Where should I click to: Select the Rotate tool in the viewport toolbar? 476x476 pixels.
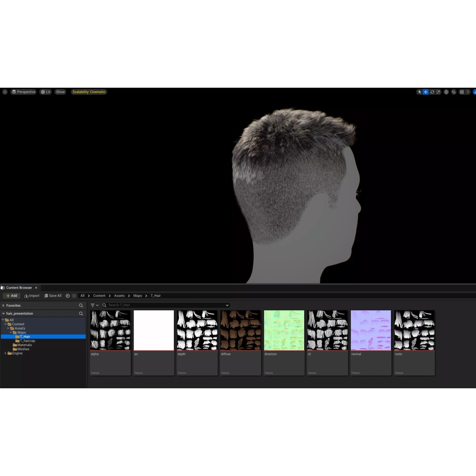432,92
